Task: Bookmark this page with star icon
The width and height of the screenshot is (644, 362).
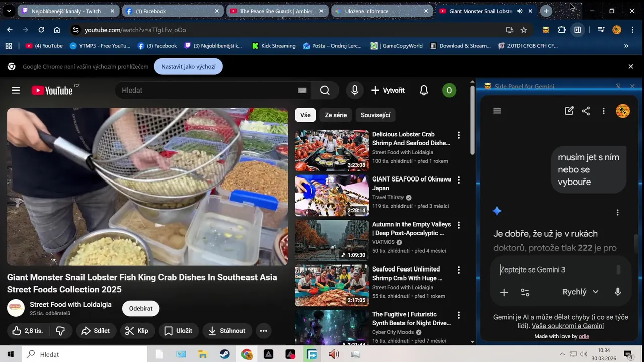Action: 524,30
